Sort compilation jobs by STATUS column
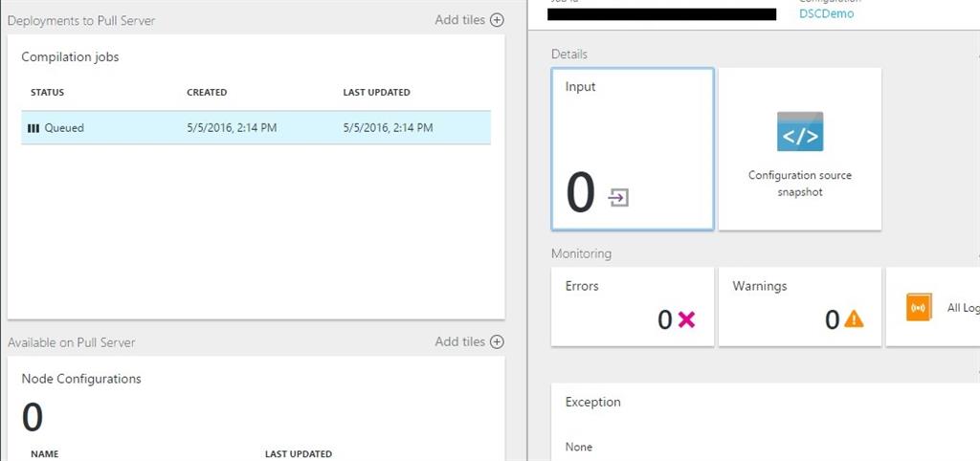The height and width of the screenshot is (461, 980). [48, 93]
